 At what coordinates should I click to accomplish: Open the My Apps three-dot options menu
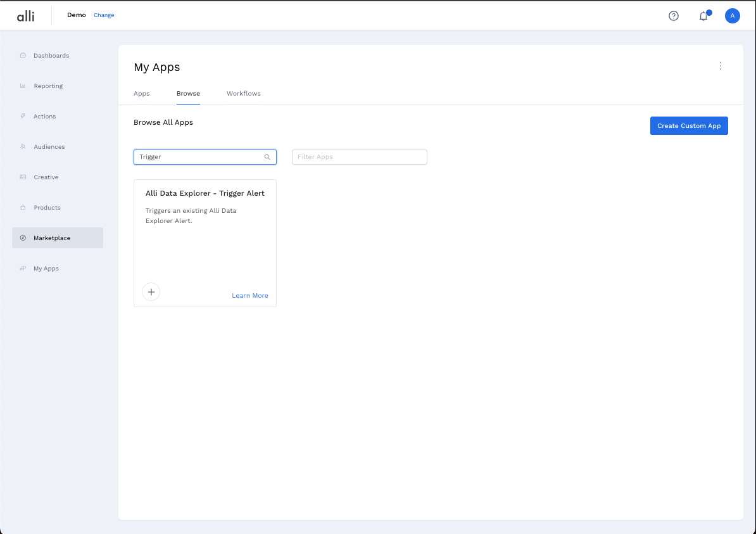click(x=721, y=66)
